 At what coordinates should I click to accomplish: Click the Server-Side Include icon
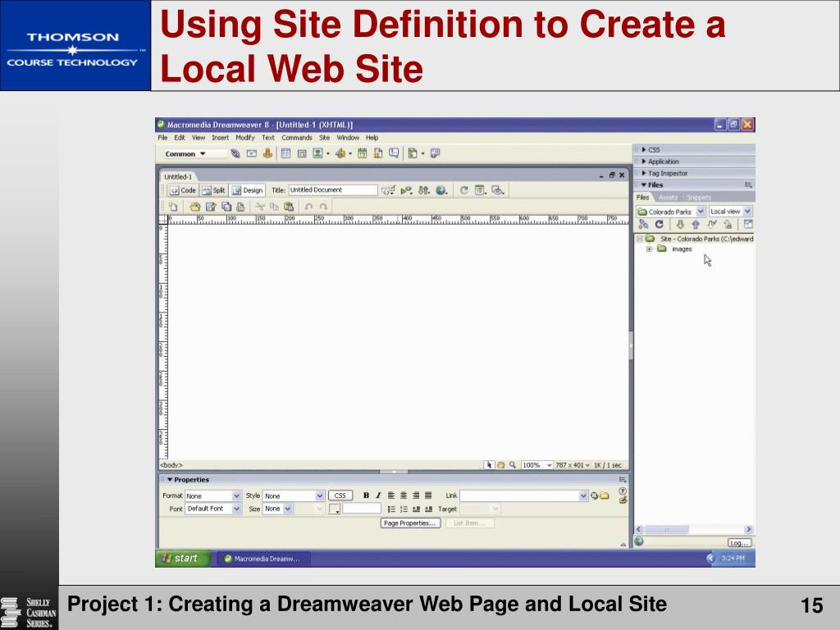(378, 153)
